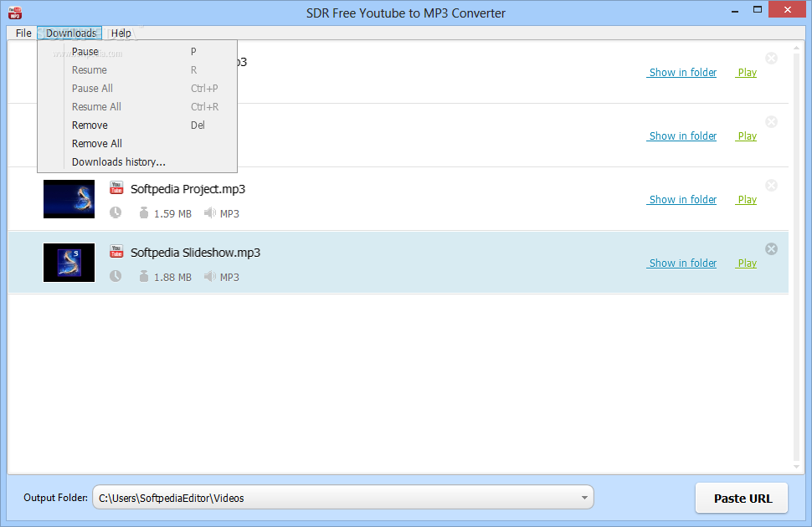Remove the first download with its X icon
Image resolution: width=812 pixels, height=527 pixels.
(x=771, y=58)
